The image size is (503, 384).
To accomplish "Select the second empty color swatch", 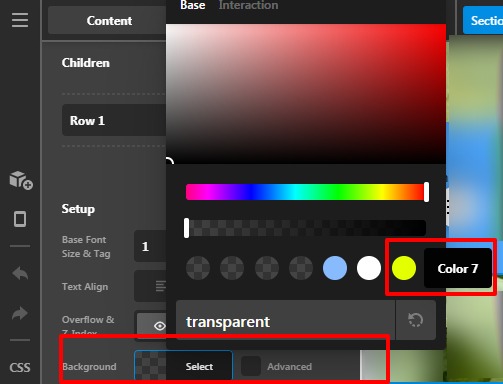I will tap(232, 268).
